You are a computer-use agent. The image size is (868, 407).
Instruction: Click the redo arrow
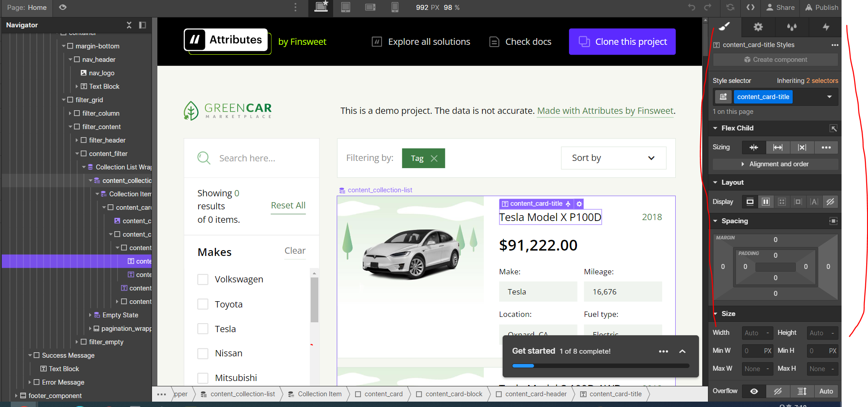(708, 7)
